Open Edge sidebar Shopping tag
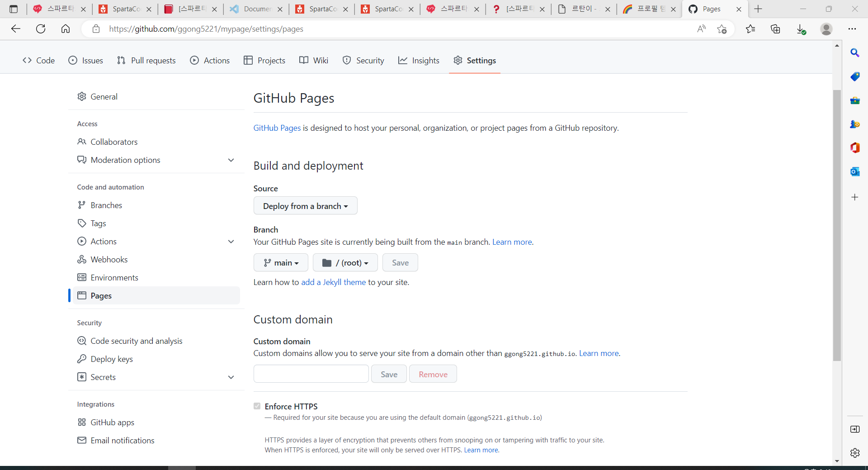868x470 pixels. 855,76
